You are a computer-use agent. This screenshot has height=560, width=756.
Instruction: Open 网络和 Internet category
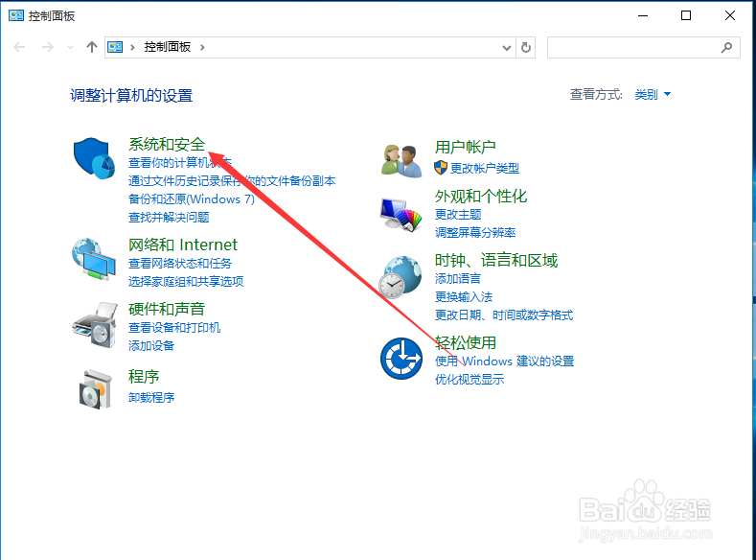pyautogui.click(x=183, y=245)
